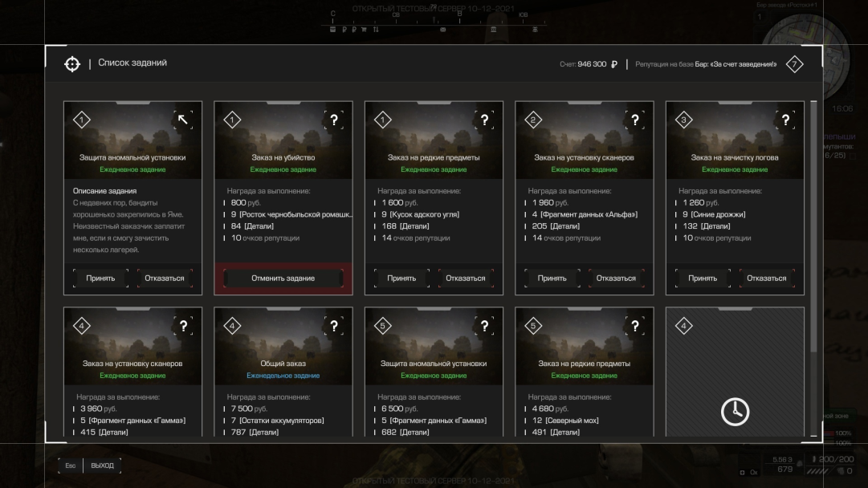The height and width of the screenshot is (488, 868).
Task: Click the clock icon on locked task card
Action: (736, 412)
